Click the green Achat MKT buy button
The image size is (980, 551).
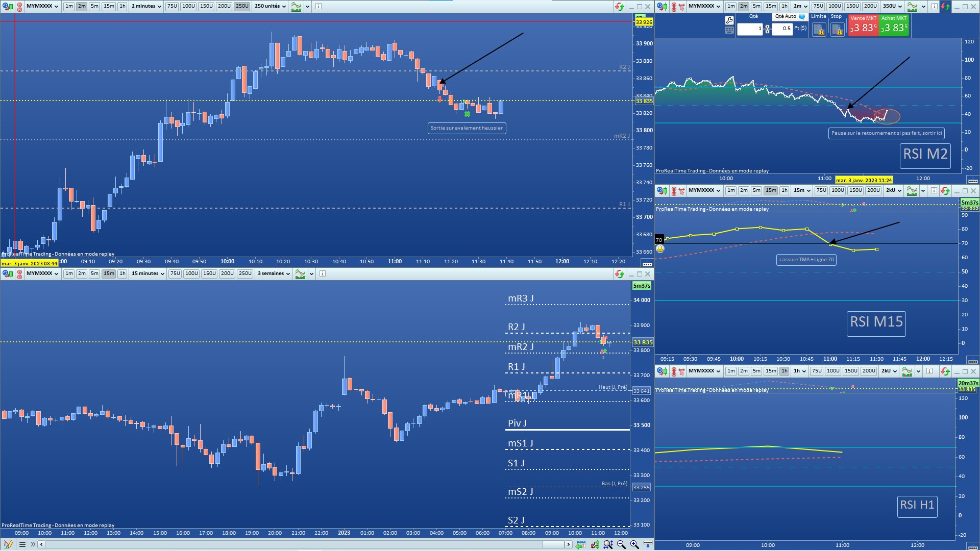point(894,26)
